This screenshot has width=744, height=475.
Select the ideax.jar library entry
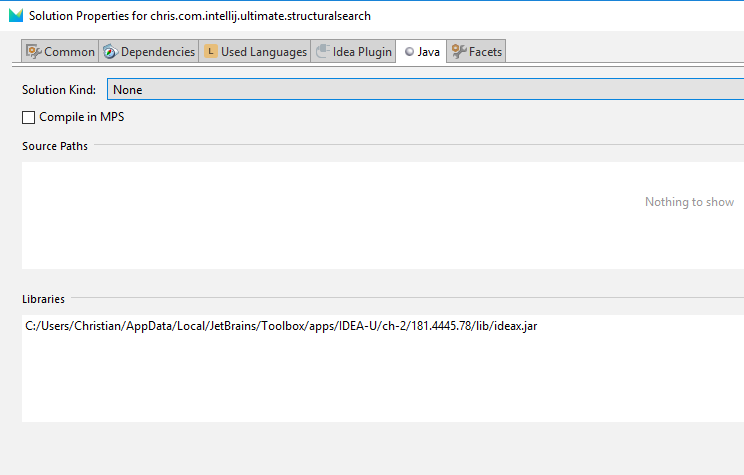pos(281,327)
